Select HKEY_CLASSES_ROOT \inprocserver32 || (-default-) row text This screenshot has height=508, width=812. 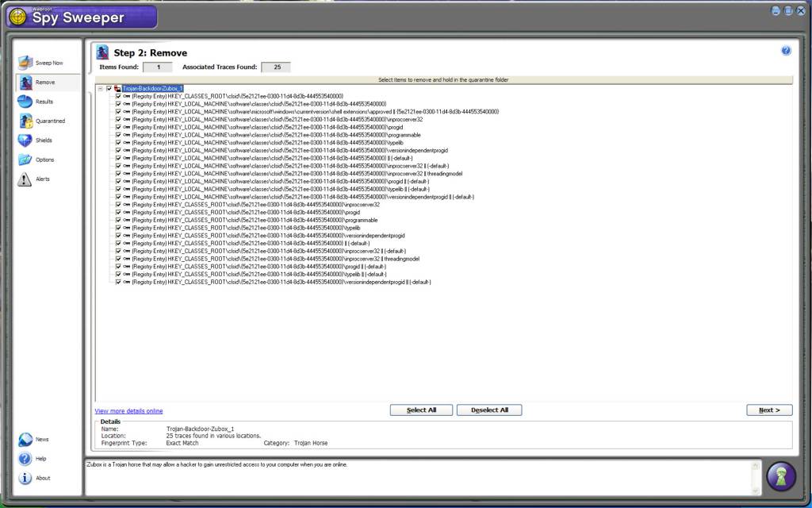tap(269, 251)
